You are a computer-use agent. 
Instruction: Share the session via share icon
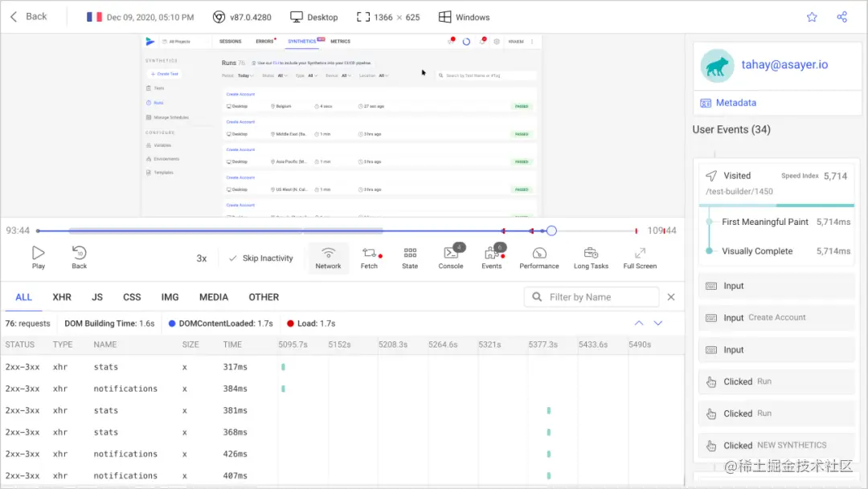click(842, 17)
